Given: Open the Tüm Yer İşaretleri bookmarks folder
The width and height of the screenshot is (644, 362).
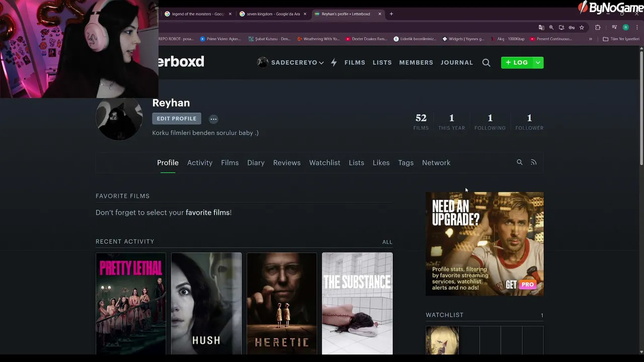Looking at the screenshot, I should tap(621, 39).
